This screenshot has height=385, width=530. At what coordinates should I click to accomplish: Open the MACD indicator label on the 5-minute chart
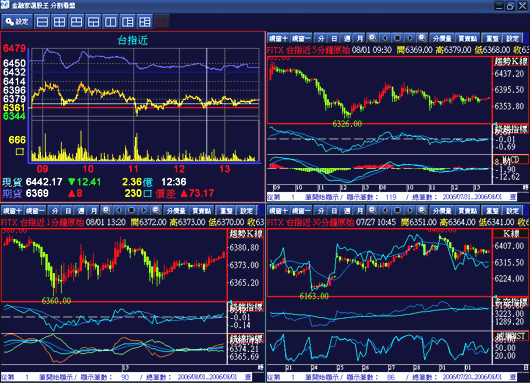(x=511, y=159)
